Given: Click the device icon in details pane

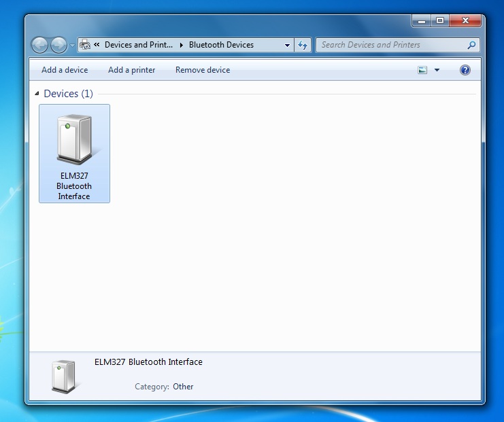Looking at the screenshot, I should 65,376.
